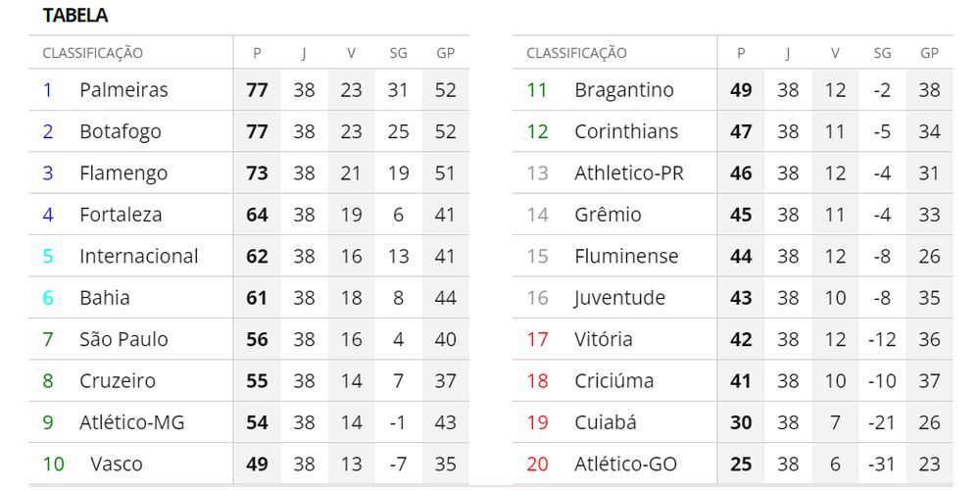
Task: Click the right table SG header
Action: point(882,53)
